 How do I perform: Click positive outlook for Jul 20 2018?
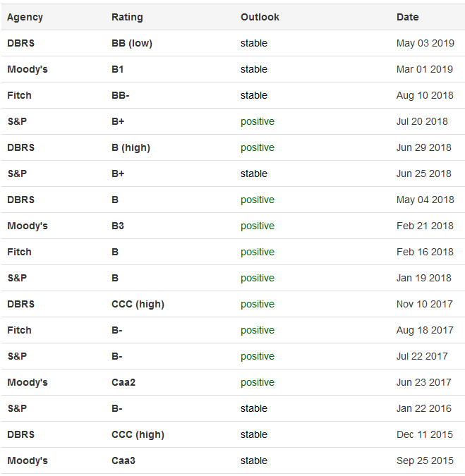tap(258, 122)
